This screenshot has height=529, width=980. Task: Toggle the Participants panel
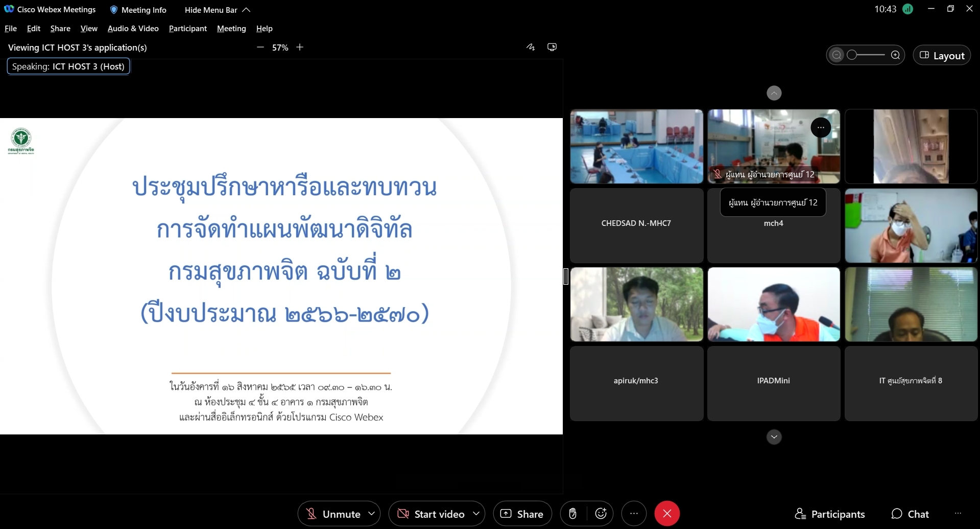[830, 514]
